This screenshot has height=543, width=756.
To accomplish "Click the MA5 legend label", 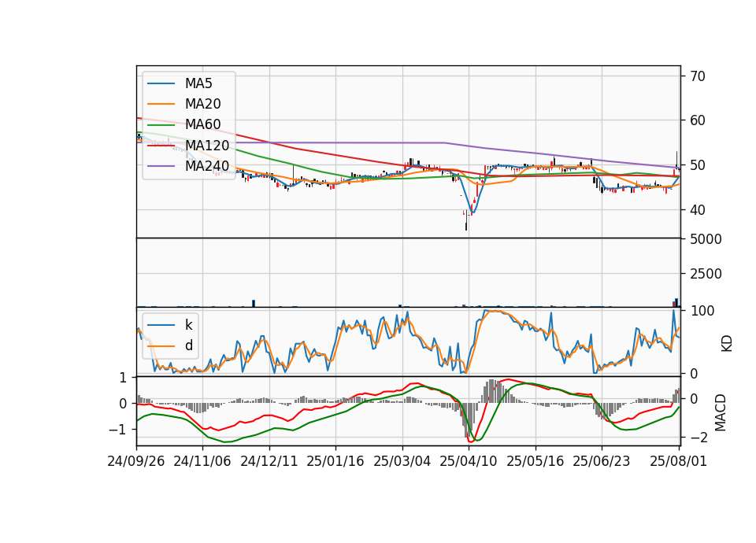I will pos(198,83).
